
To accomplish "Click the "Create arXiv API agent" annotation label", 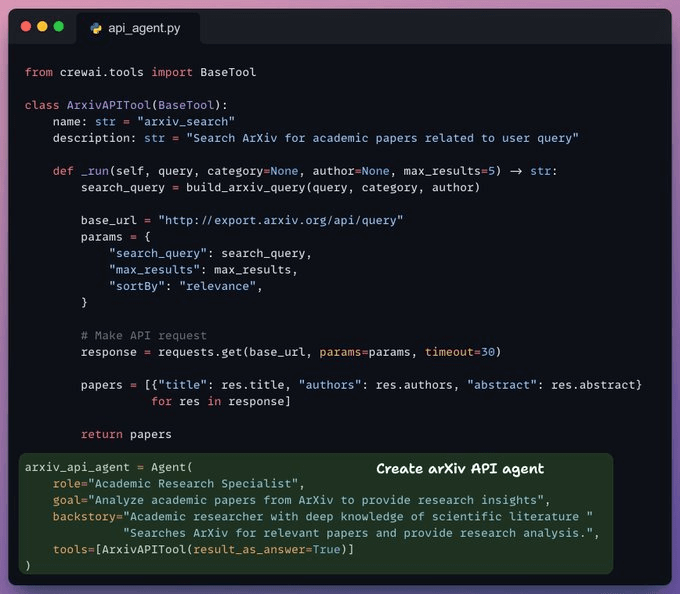I will (459, 468).
